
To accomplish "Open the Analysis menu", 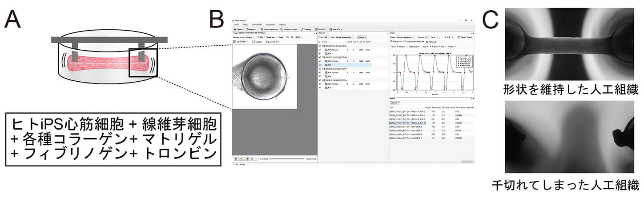I will pos(270,24).
